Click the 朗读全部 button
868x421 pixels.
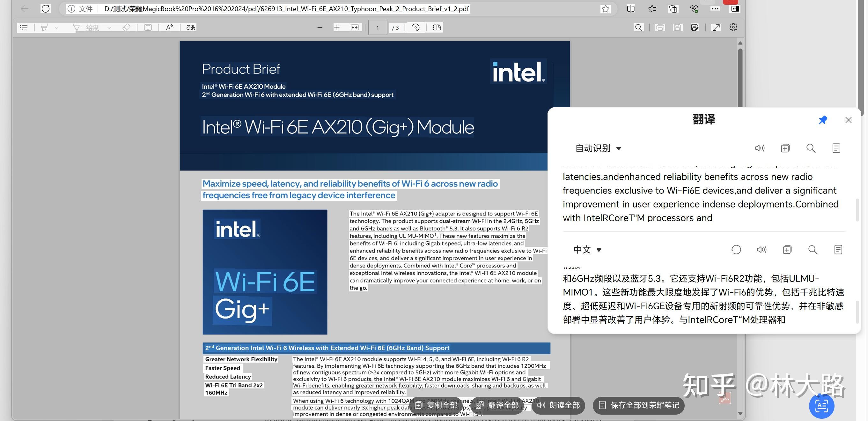point(558,405)
